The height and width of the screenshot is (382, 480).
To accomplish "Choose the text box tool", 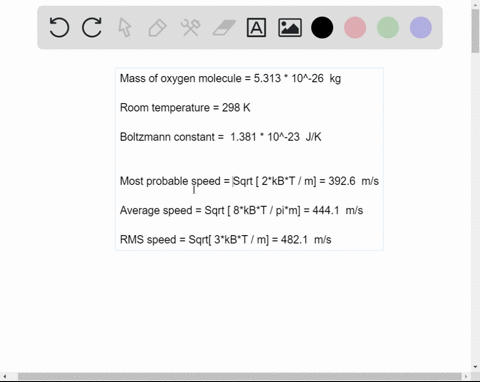I will [x=256, y=27].
